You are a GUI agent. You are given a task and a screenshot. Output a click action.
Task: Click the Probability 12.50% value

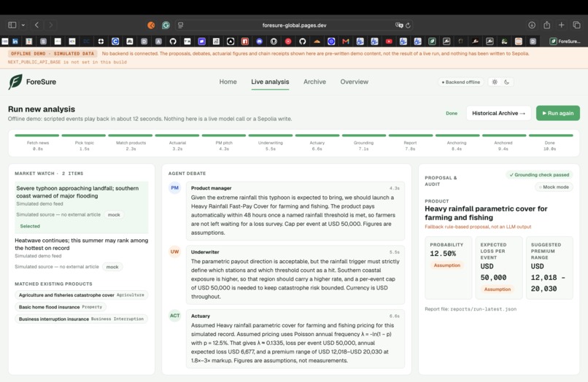[x=443, y=254]
